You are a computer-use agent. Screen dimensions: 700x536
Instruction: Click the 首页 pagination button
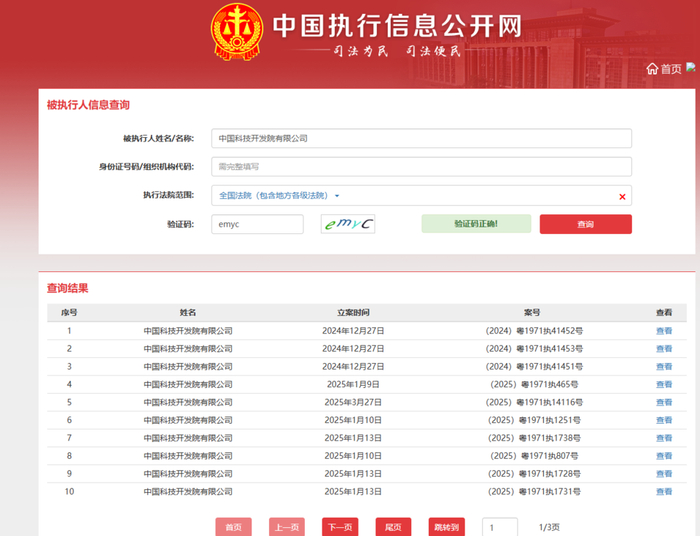coord(233,527)
